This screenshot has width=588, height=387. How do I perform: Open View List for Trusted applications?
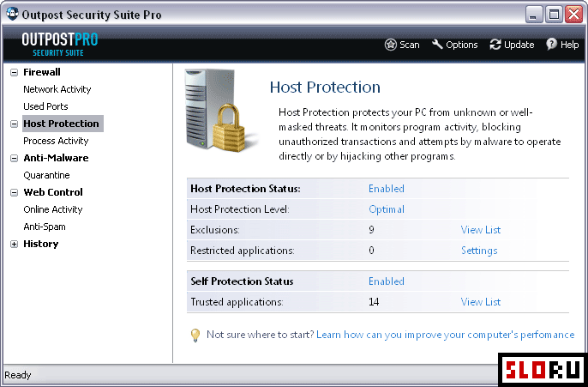click(x=480, y=302)
